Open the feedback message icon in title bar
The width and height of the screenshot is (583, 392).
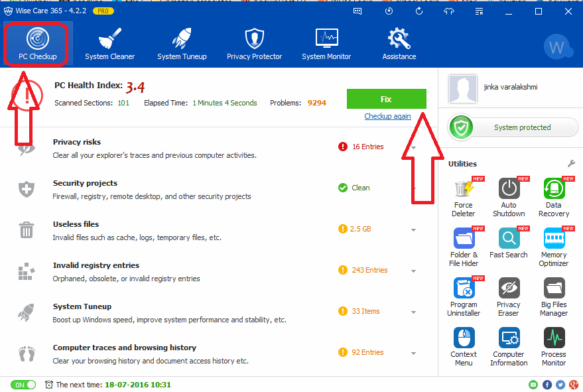pos(357,11)
